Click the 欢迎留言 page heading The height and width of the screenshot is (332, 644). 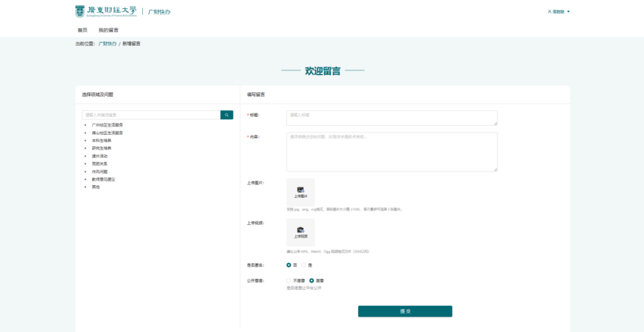tap(323, 70)
